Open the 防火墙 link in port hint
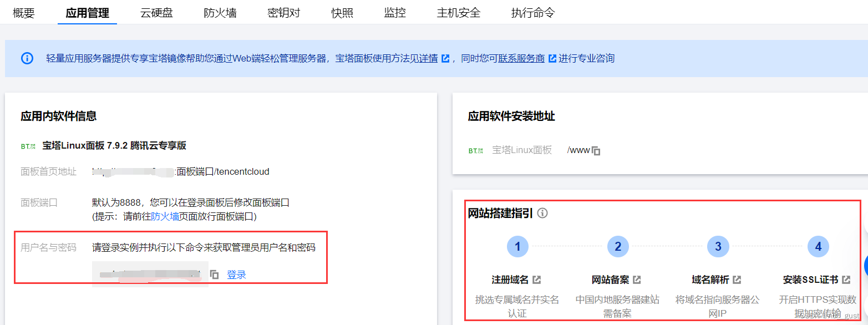 (x=165, y=216)
